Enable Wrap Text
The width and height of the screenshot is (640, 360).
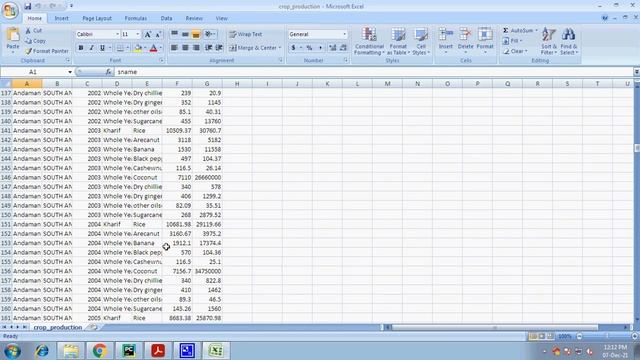246,34
